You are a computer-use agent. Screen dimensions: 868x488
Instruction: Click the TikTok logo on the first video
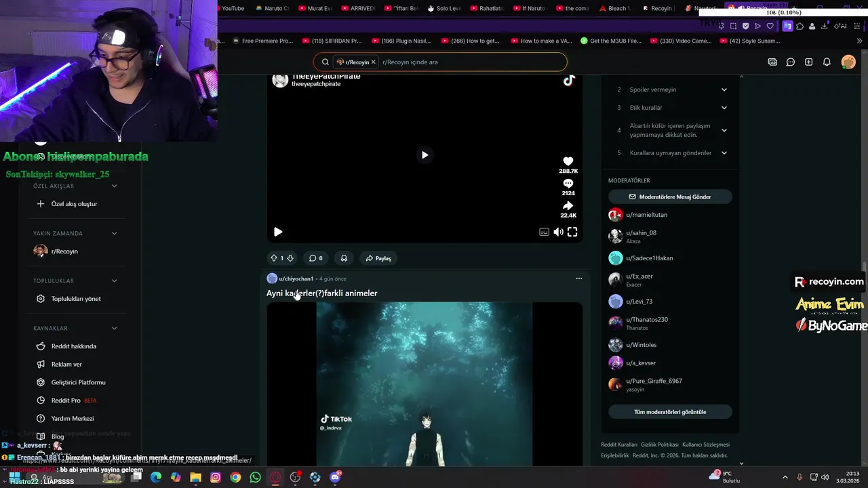(x=569, y=81)
